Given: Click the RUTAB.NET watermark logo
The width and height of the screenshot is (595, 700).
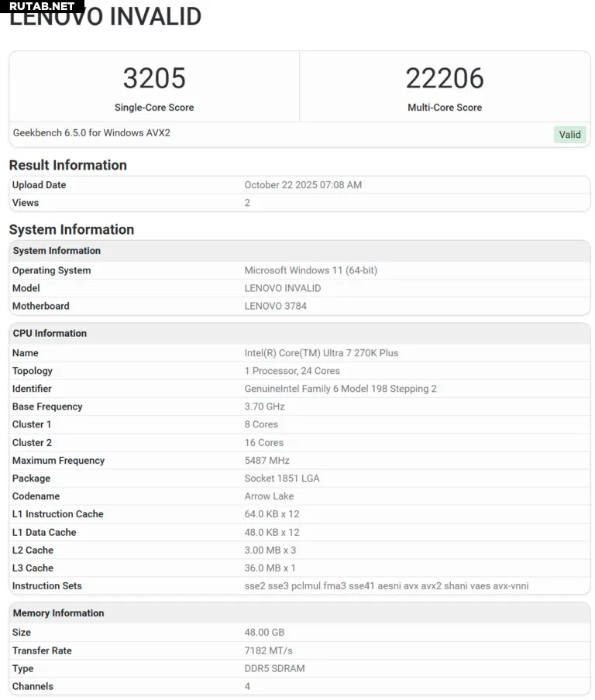Looking at the screenshot, I should click(x=43, y=6).
